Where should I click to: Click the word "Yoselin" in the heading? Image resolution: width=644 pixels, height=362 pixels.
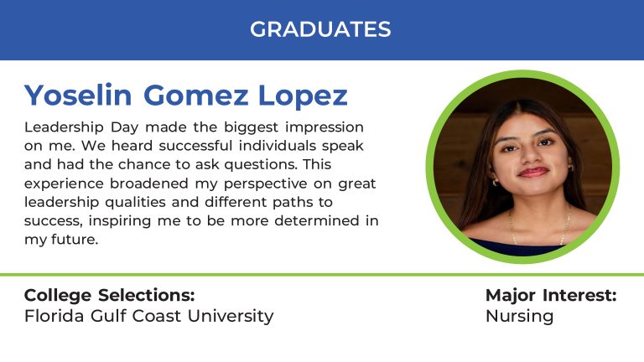(78, 96)
